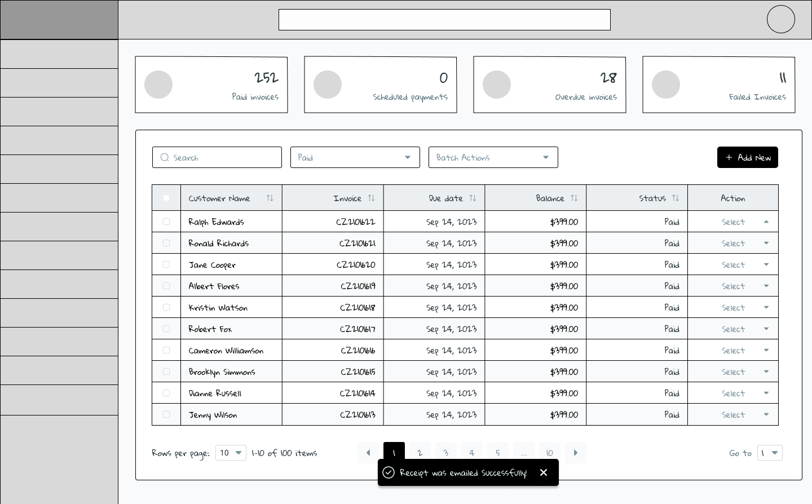Click the Status column sort icon
The width and height of the screenshot is (812, 504).
pyautogui.click(x=676, y=198)
